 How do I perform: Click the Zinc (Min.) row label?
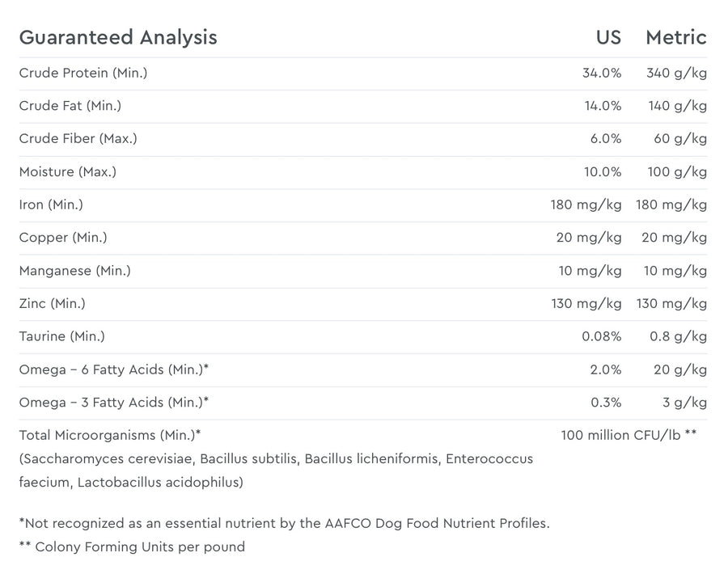click(53, 304)
